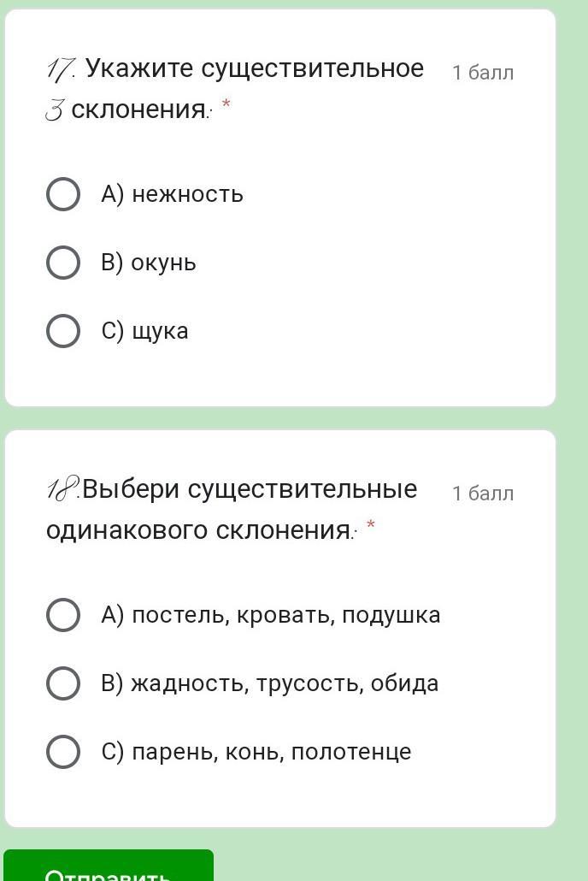The width and height of the screenshot is (588, 881).
Task: Click '1 балл' label on question 18
Action: (483, 494)
